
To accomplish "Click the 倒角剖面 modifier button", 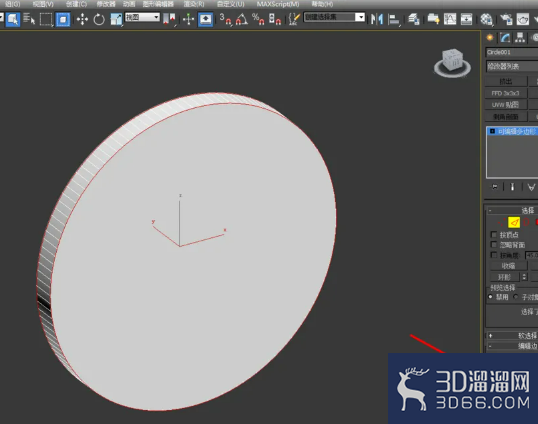I will pyautogui.click(x=506, y=117).
